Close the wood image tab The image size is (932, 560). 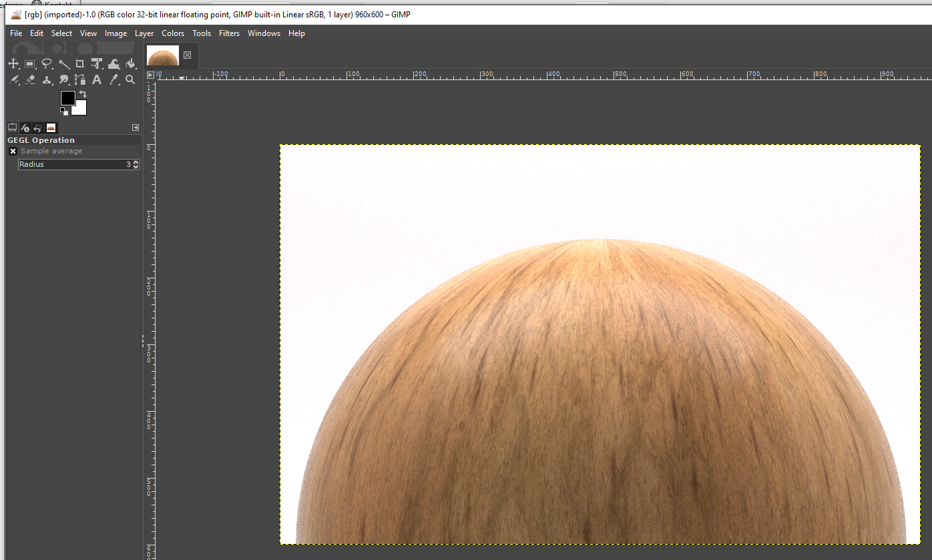point(187,55)
